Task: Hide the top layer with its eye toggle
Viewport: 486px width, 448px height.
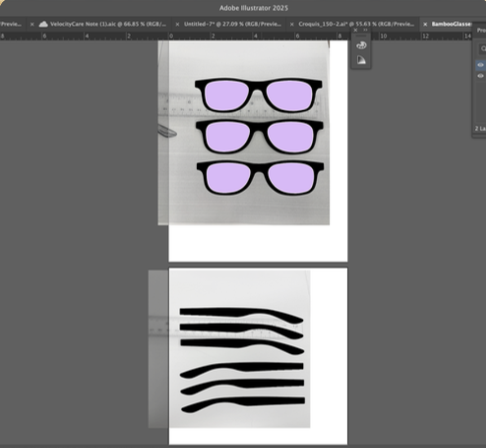Action: 480,65
